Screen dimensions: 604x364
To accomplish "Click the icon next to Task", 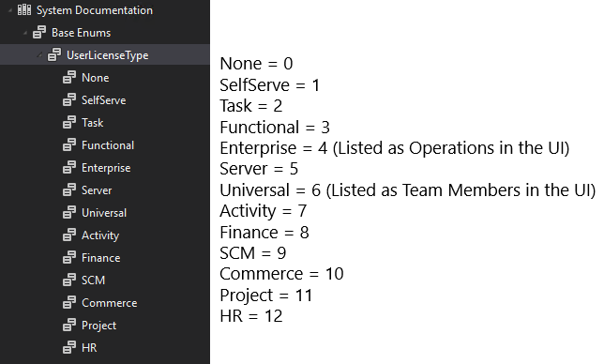I will (69, 123).
